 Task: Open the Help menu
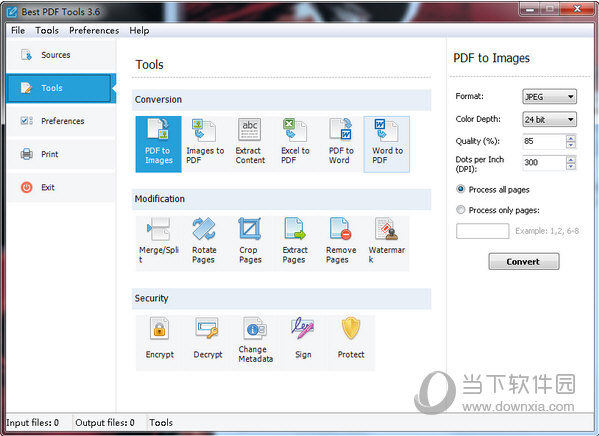click(x=139, y=31)
